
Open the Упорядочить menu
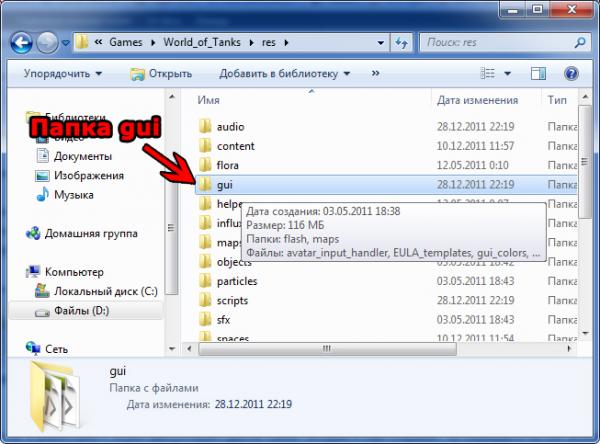[x=63, y=73]
